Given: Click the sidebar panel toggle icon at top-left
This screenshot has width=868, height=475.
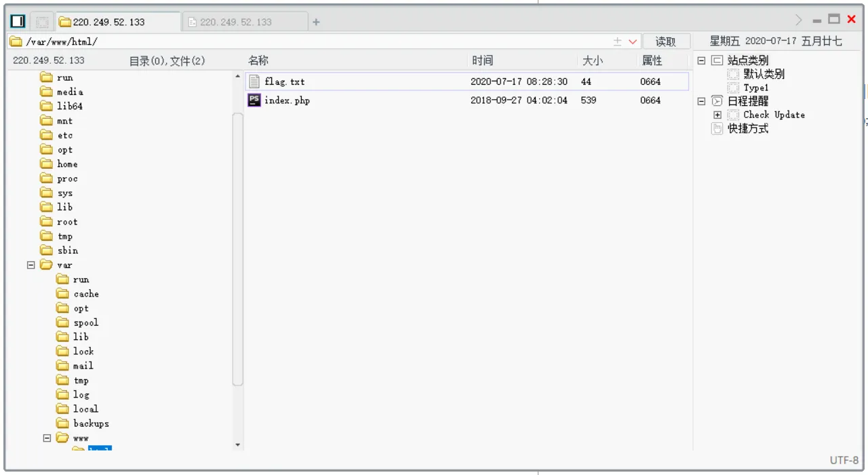Looking at the screenshot, I should tap(18, 22).
